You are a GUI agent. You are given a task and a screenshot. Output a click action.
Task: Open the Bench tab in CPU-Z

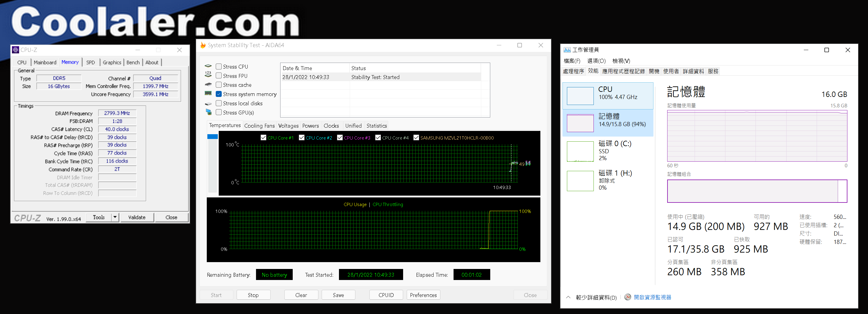coord(133,62)
